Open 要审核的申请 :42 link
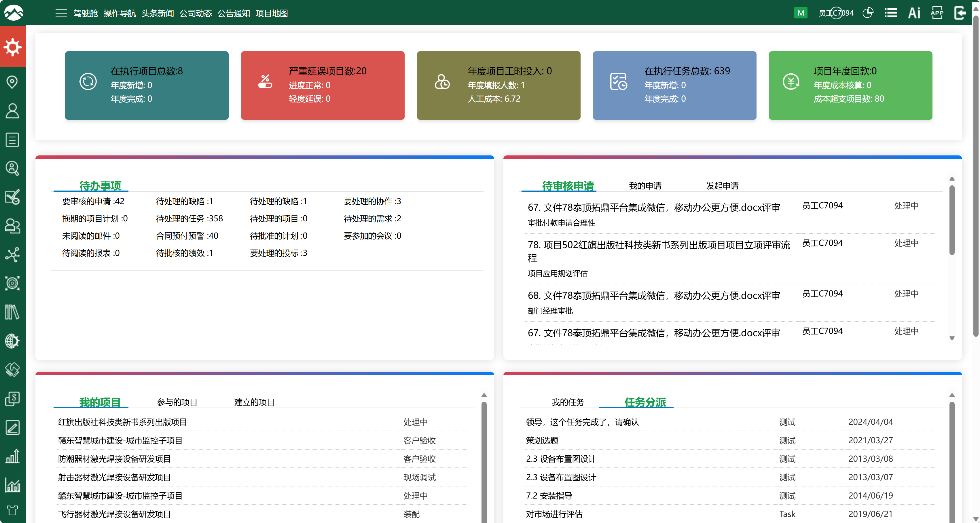The image size is (980, 523). pyautogui.click(x=93, y=201)
